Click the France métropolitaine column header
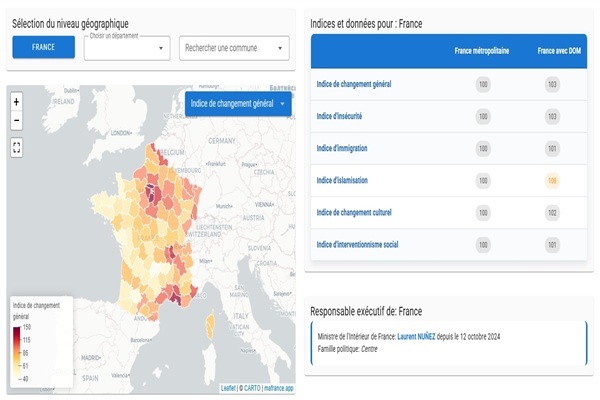 pyautogui.click(x=482, y=50)
